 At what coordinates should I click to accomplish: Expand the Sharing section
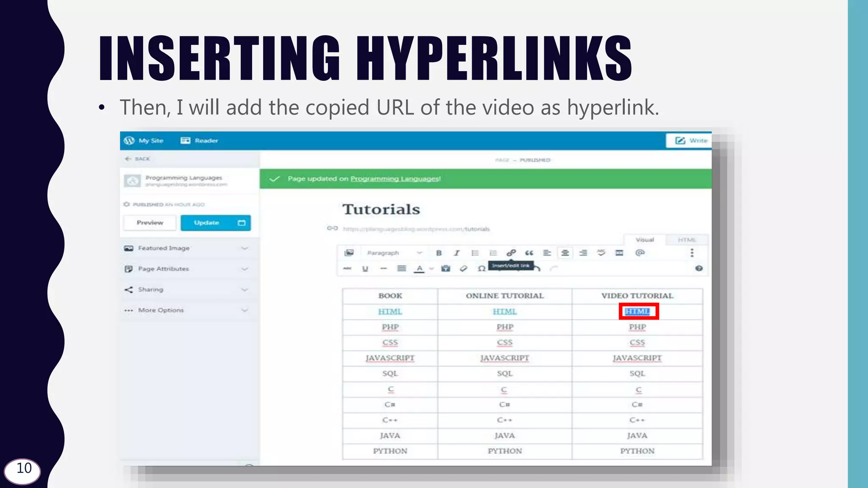[189, 290]
